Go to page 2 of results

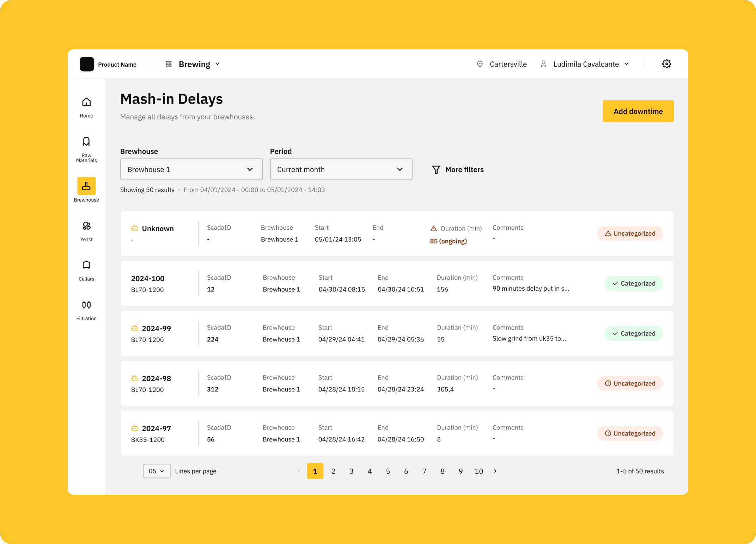coord(333,471)
